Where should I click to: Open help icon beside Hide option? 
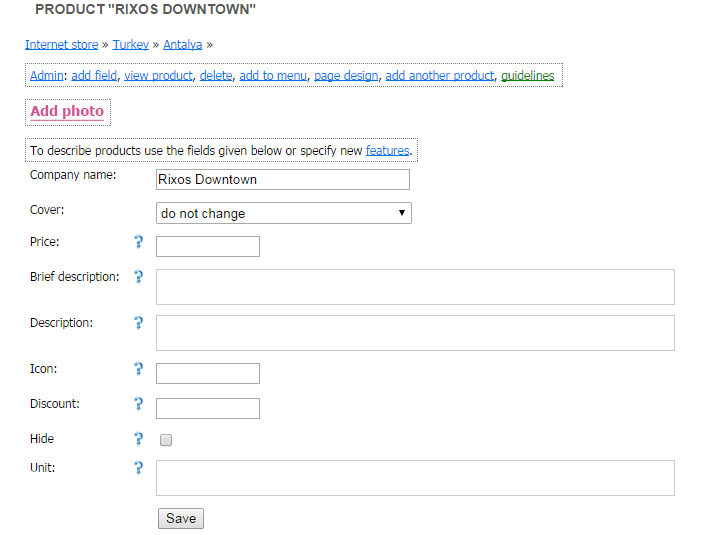coord(139,439)
